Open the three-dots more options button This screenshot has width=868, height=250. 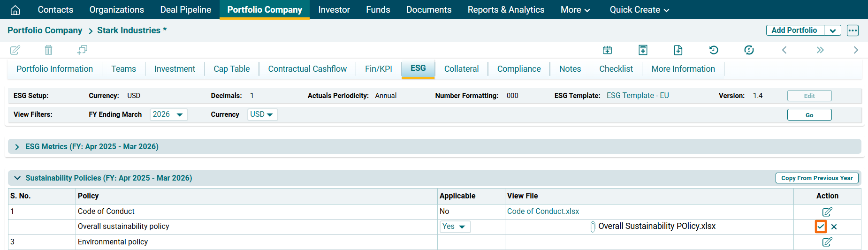(853, 30)
